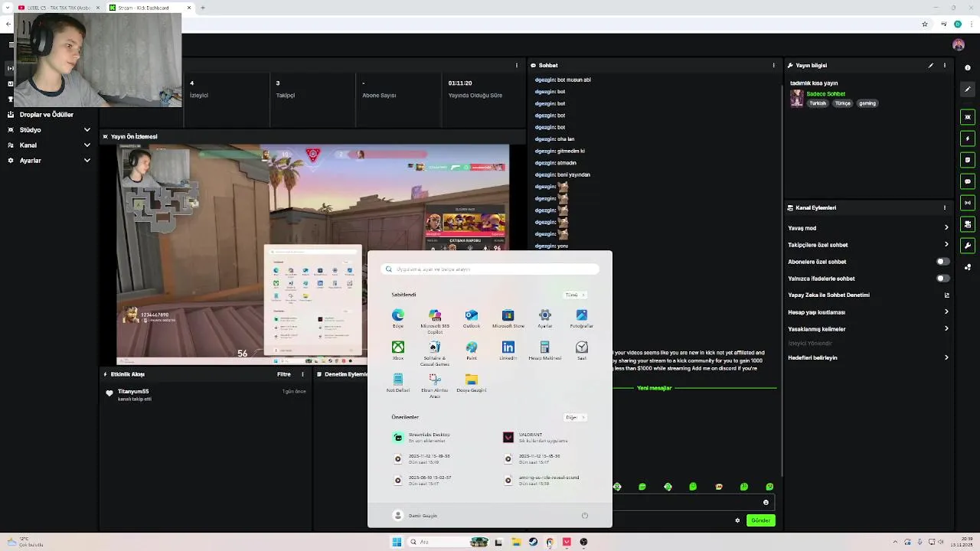Click the Valorant icon in the taskbar
Screen dimensions: 980x551
(567, 542)
